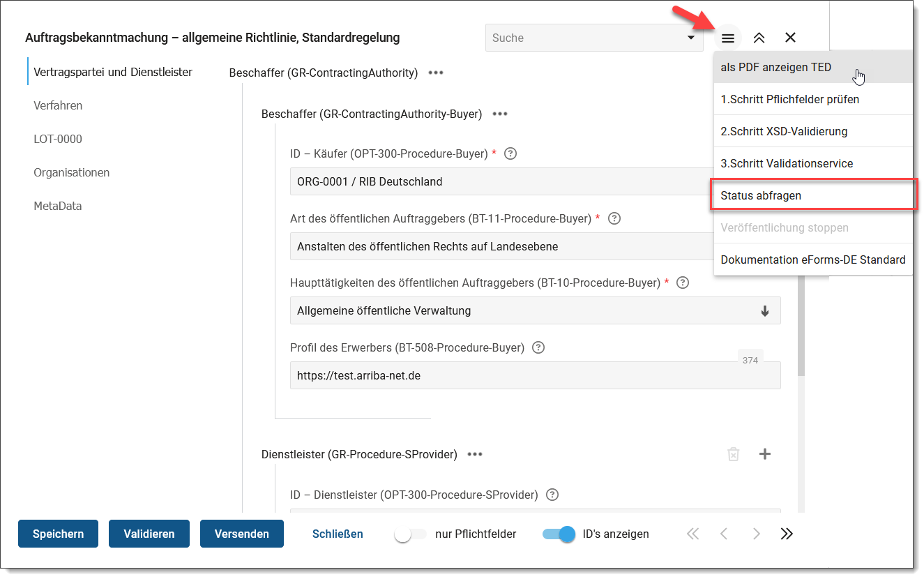Open three-dots menu beside Dienstleister (GR-Procedure-SProvider)

click(x=475, y=454)
